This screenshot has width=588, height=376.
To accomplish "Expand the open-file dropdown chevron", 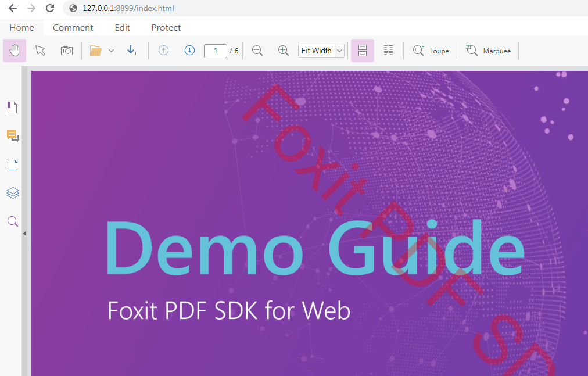I will (x=111, y=51).
